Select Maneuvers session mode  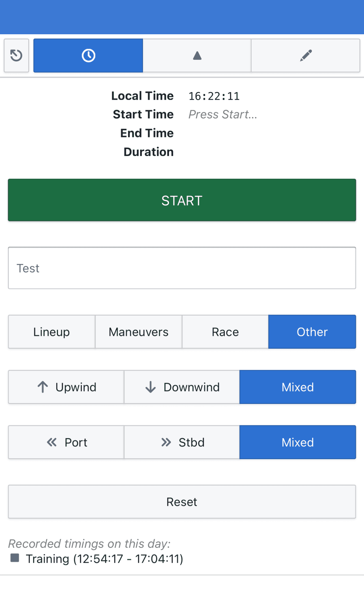point(138,332)
